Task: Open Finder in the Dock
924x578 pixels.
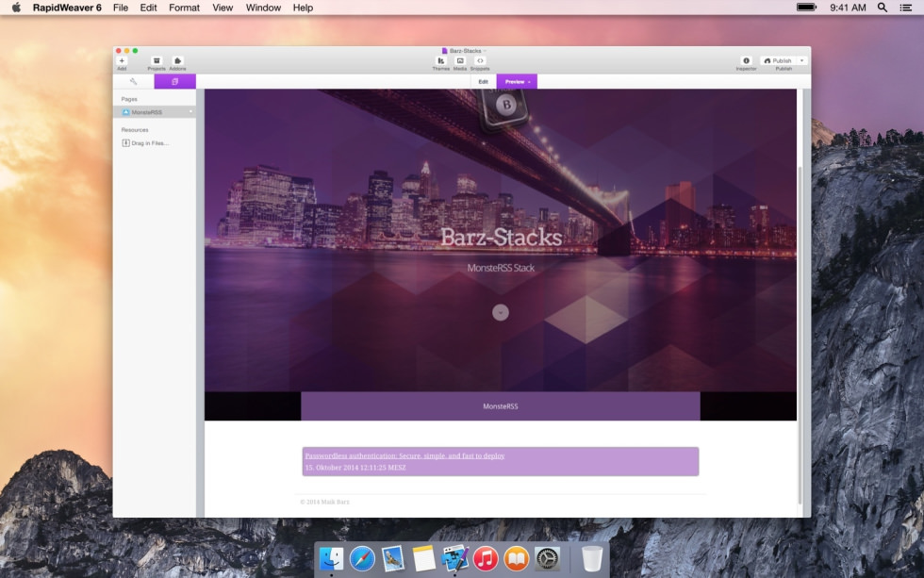Action: pos(331,558)
